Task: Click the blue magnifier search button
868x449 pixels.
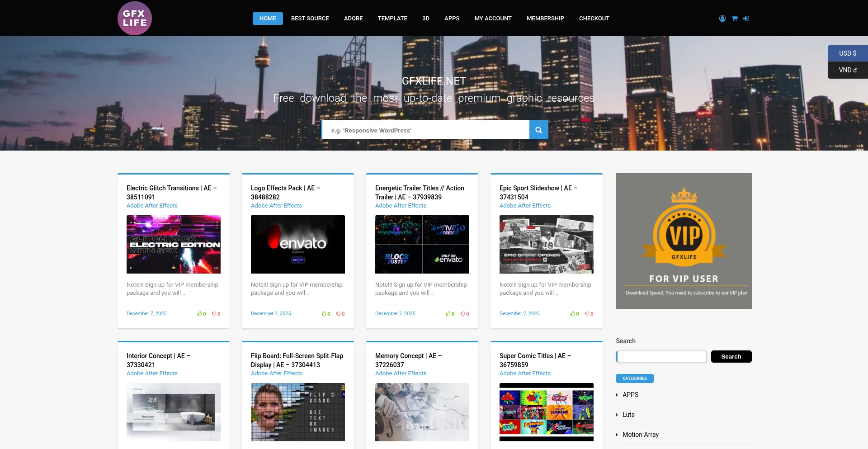Action: coord(538,130)
